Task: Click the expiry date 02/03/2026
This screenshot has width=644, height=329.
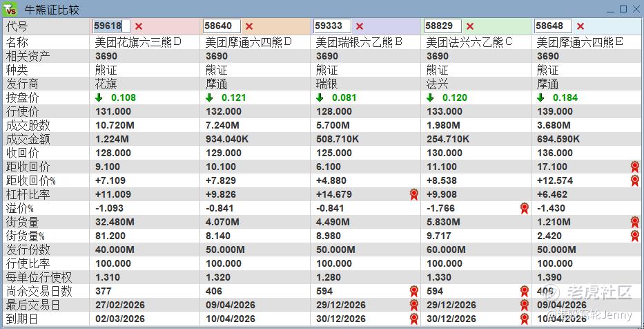Action: [x=120, y=319]
